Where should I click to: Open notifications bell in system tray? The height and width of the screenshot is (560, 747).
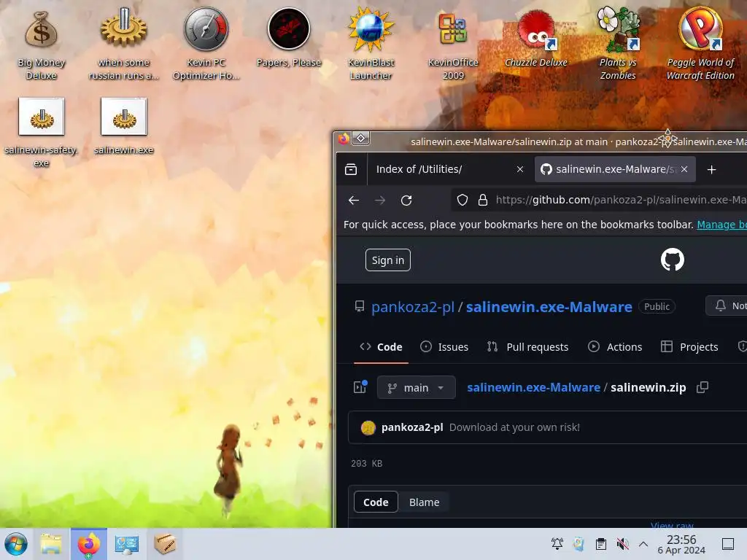557,544
